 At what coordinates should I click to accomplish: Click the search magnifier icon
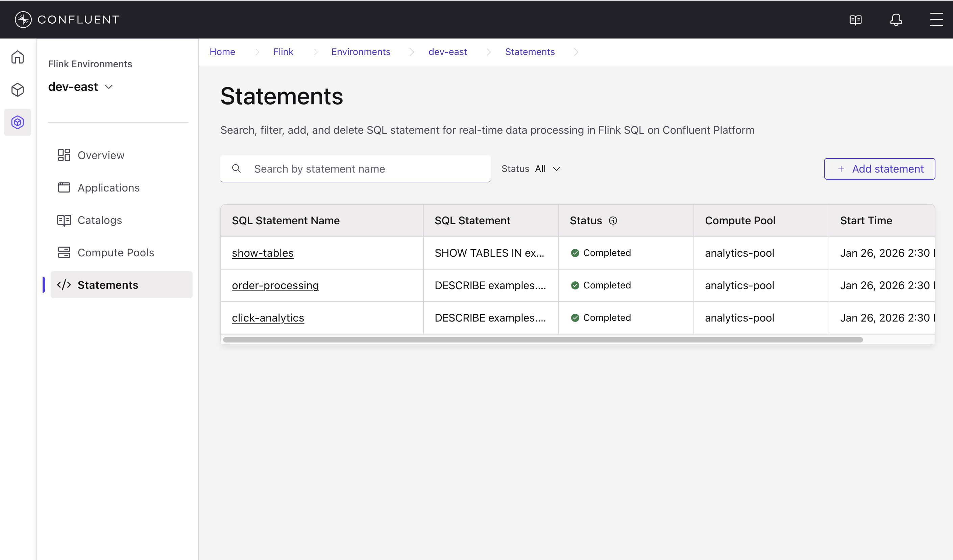(x=236, y=169)
